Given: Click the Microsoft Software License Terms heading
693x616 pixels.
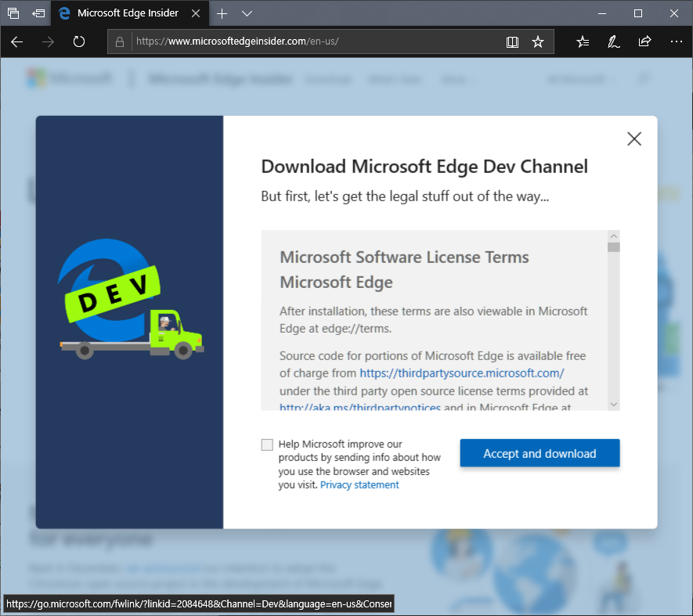Looking at the screenshot, I should point(404,258).
